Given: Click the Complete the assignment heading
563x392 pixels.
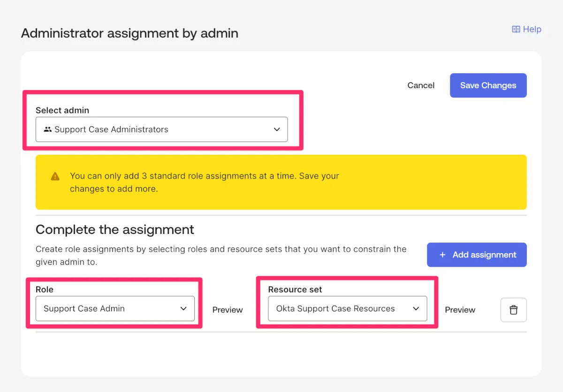Looking at the screenshot, I should coord(115,229).
